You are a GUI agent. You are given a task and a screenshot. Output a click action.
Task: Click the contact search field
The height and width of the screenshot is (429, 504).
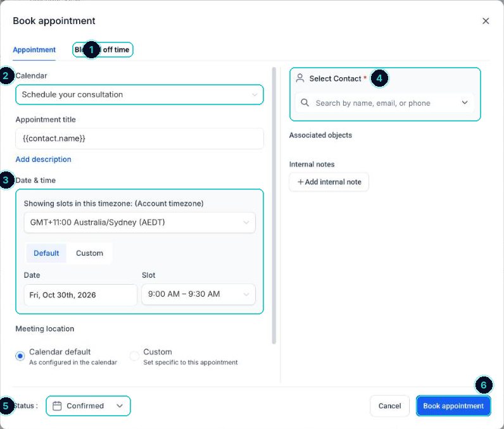[x=384, y=103]
